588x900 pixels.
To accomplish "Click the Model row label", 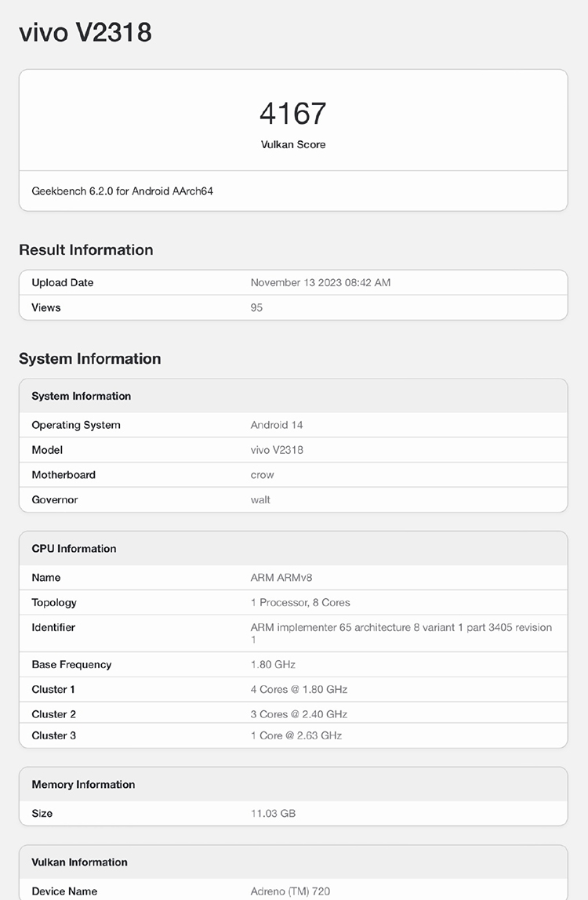I will point(47,450).
